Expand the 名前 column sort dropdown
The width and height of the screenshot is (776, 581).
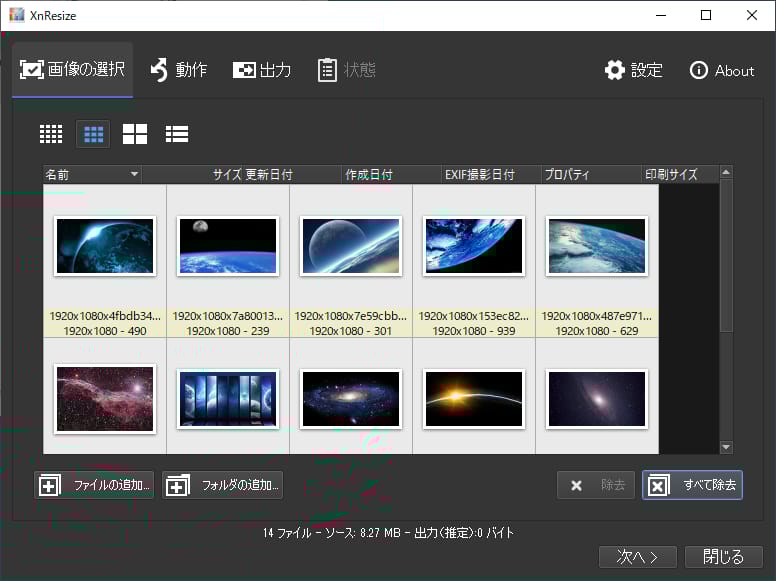click(134, 174)
